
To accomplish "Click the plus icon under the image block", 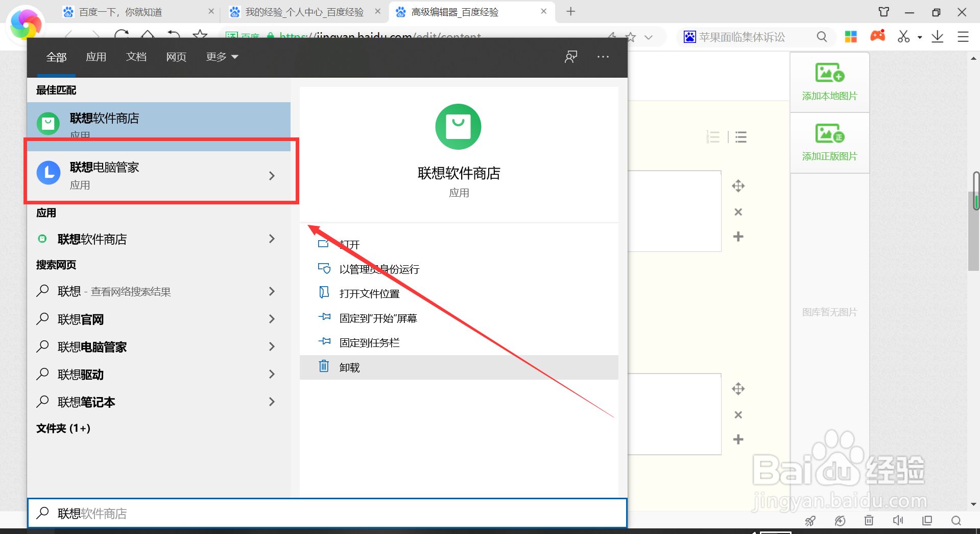I will pyautogui.click(x=738, y=237).
